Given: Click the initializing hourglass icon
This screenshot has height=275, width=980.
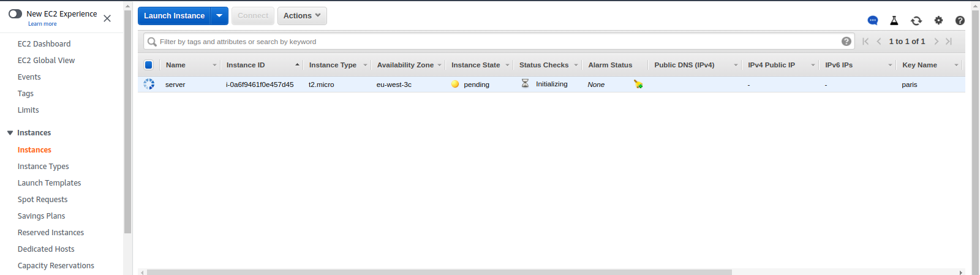Looking at the screenshot, I should 525,83.
